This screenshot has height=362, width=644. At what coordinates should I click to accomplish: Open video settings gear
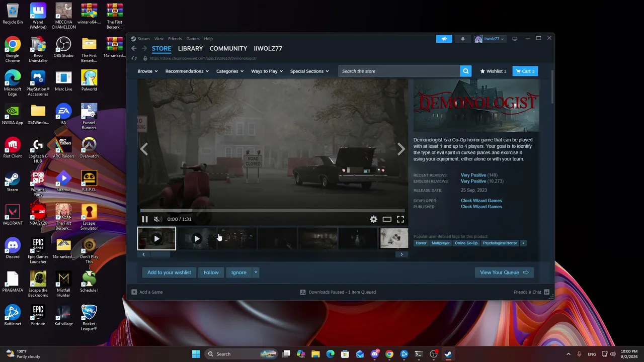click(x=373, y=219)
